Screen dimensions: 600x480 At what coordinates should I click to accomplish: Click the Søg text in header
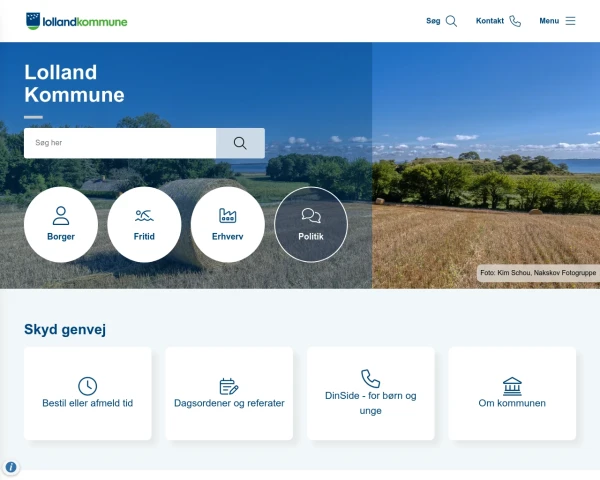(433, 21)
